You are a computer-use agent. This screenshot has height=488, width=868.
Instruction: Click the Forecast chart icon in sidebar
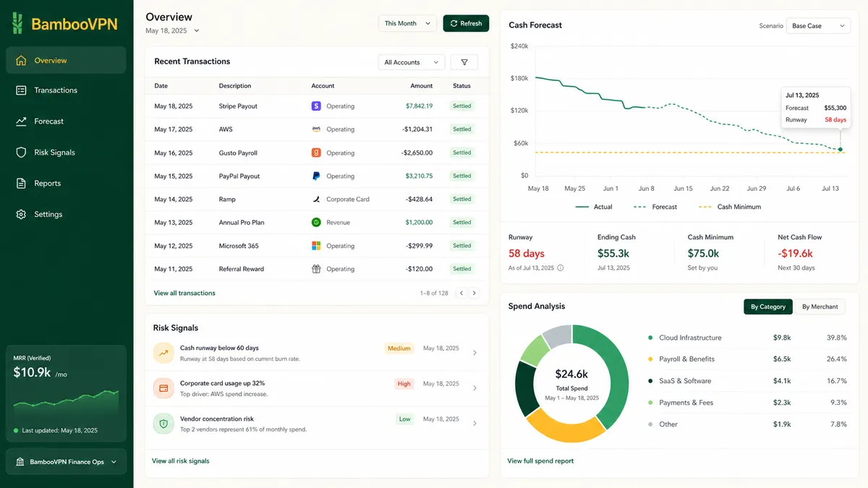pos(21,121)
